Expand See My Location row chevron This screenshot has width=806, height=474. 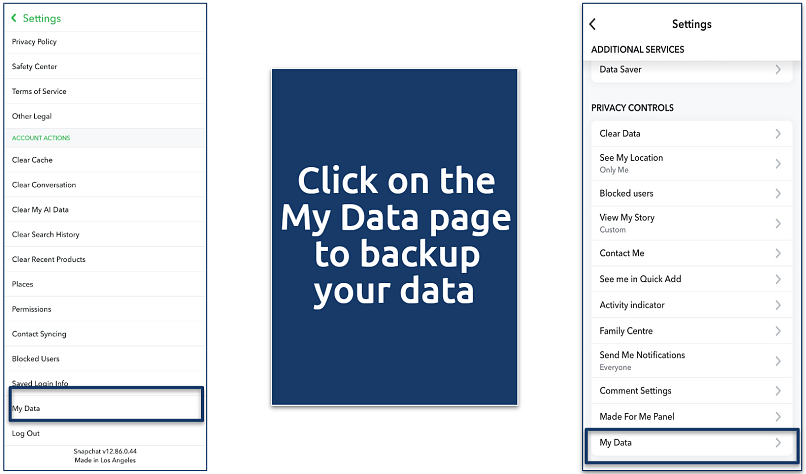[778, 163]
